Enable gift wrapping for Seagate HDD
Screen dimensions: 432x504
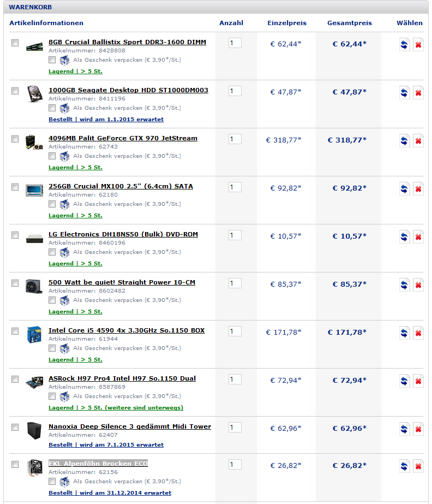click(52, 108)
